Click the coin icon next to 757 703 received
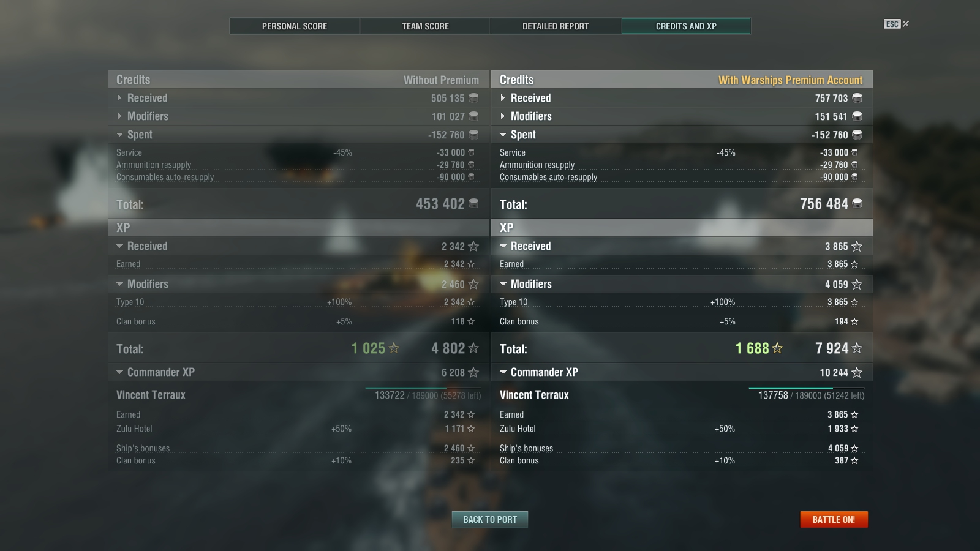 (x=857, y=98)
